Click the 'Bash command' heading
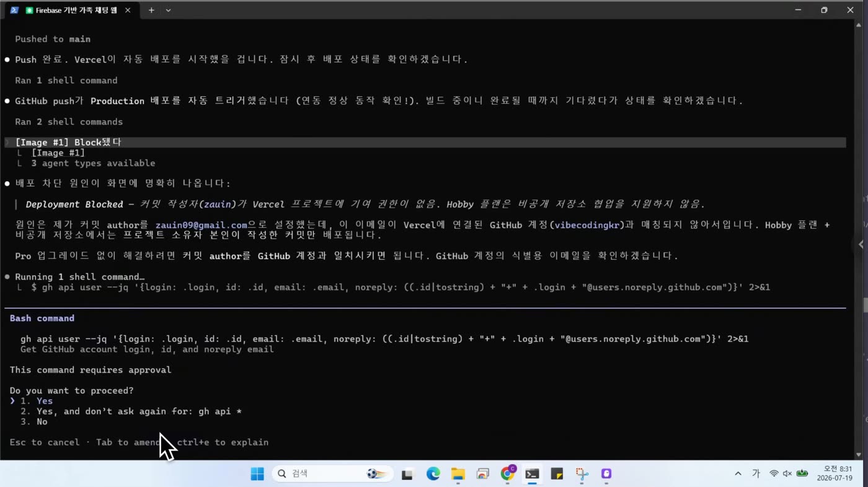868x487 pixels. [x=42, y=318]
